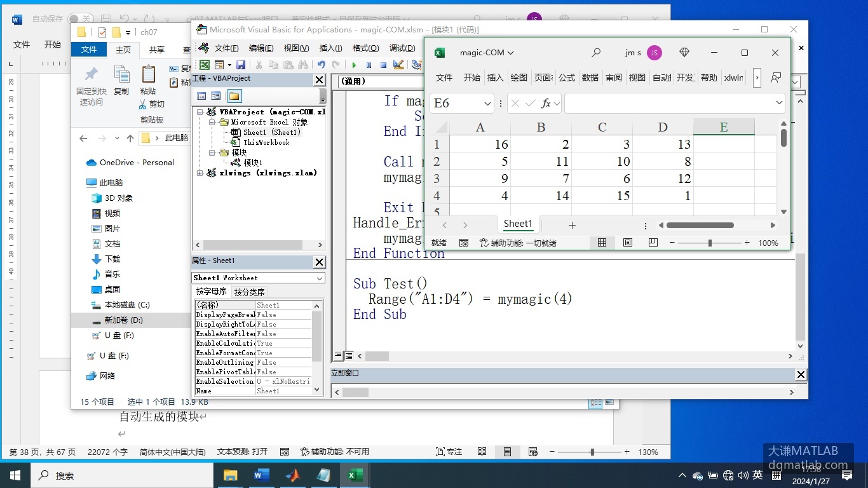Image resolution: width=868 pixels, height=488 pixels.
Task: Open the Excel 数据 ribbon tab
Action: click(590, 78)
